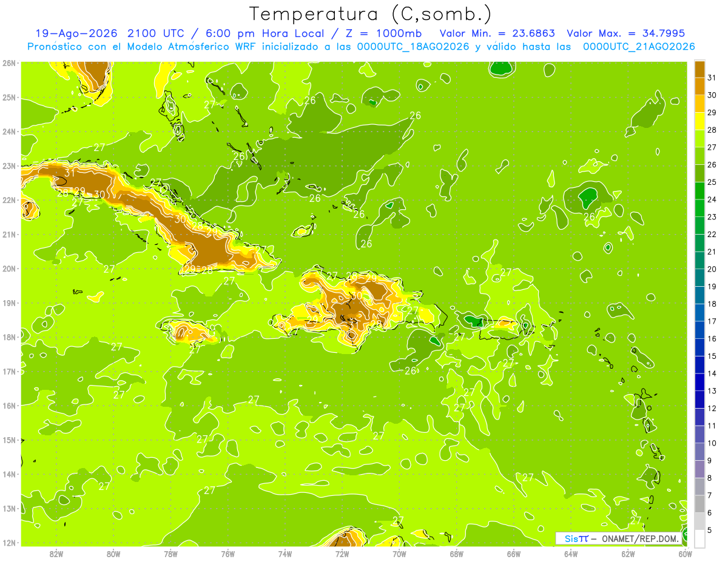Select initialization time "0000UTC_18AGO2026"
Image resolution: width=728 pixels, height=562 pixels.
click(413, 47)
